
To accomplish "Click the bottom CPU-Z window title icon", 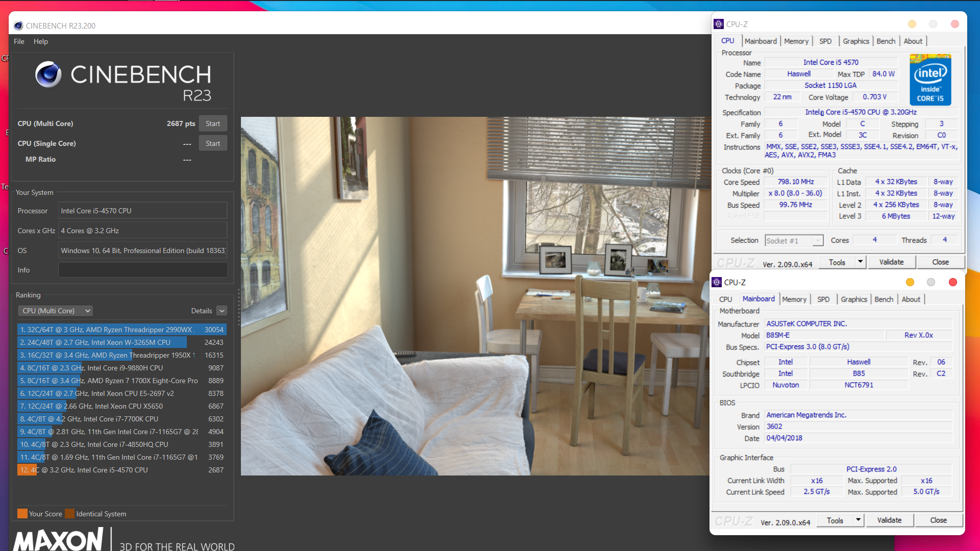I will pos(717,282).
